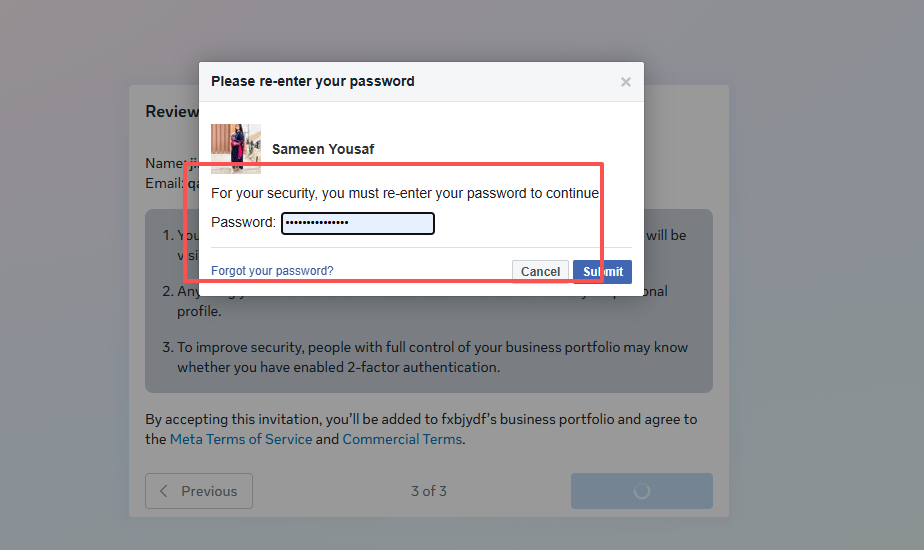Click the Email line on the review card
Image resolution: width=924 pixels, height=550 pixels.
[165, 183]
